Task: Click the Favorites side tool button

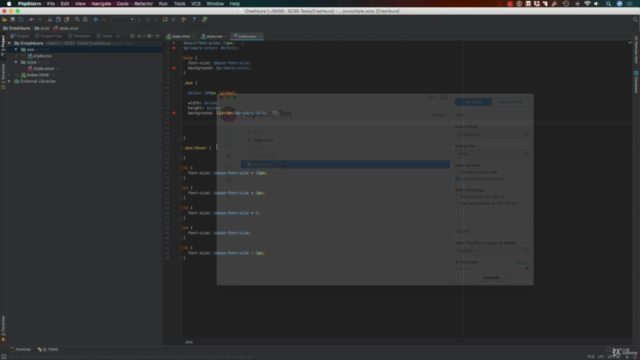Action: (3, 328)
